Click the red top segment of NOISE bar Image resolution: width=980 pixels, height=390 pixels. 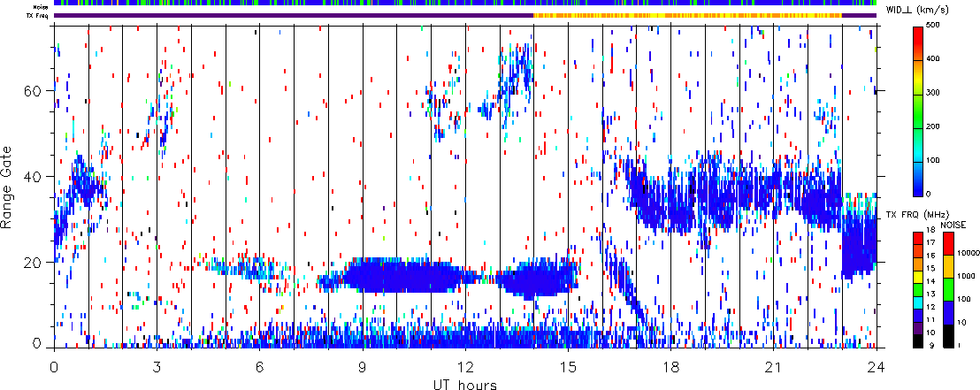[x=947, y=243]
